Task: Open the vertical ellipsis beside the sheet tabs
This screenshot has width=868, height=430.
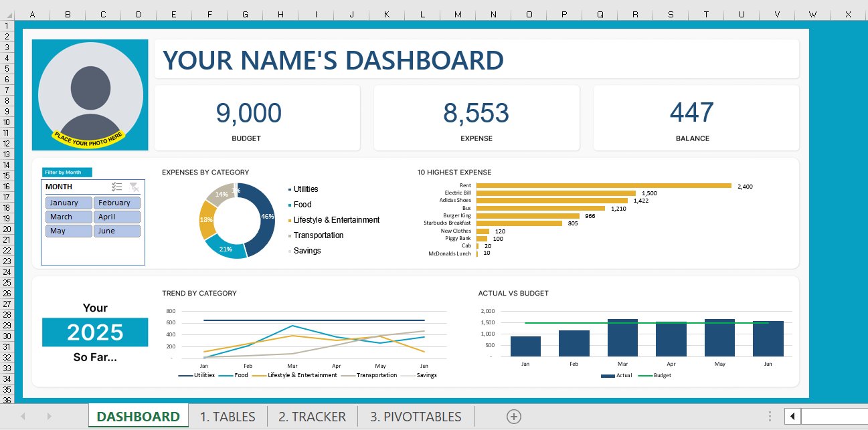Action: (x=769, y=416)
